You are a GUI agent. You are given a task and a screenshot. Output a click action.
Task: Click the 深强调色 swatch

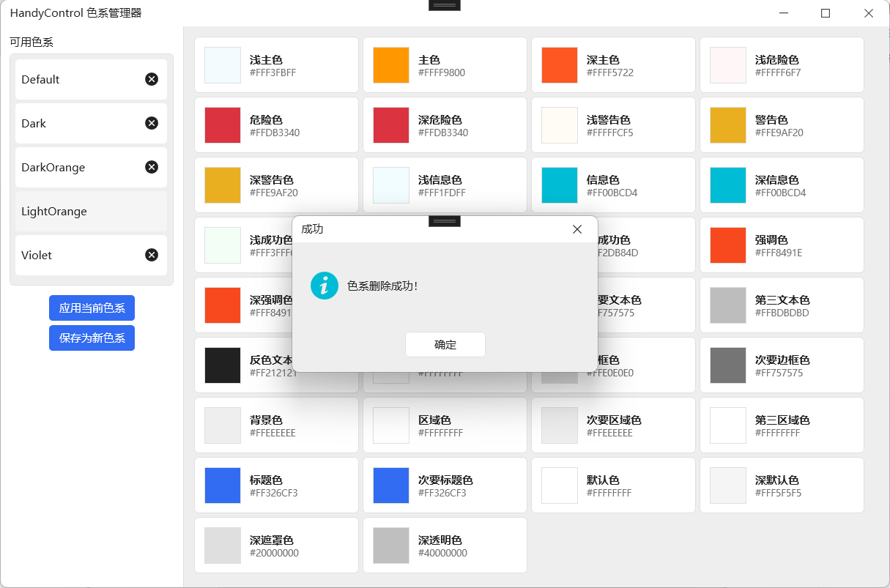click(223, 305)
